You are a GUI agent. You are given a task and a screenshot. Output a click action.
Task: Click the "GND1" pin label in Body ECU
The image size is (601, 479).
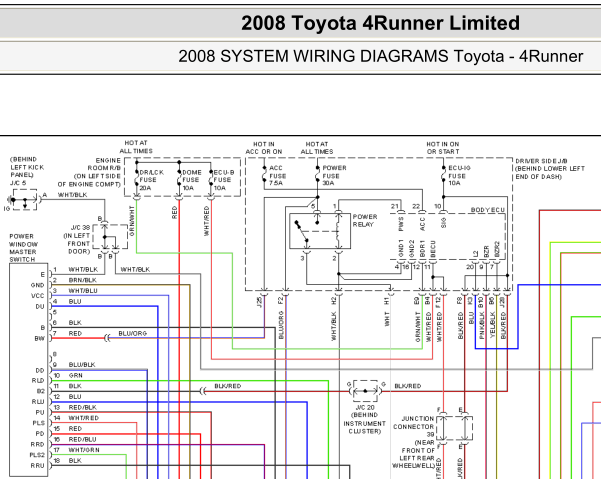401,249
